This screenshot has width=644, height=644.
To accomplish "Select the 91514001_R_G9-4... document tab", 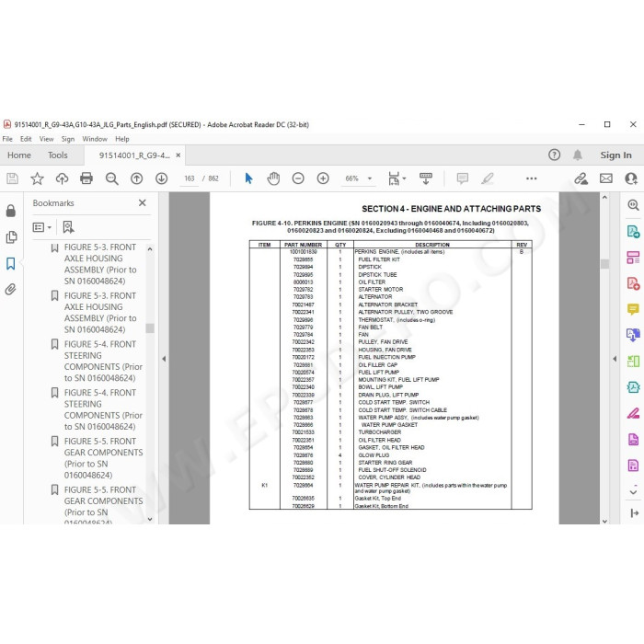I will point(134,155).
